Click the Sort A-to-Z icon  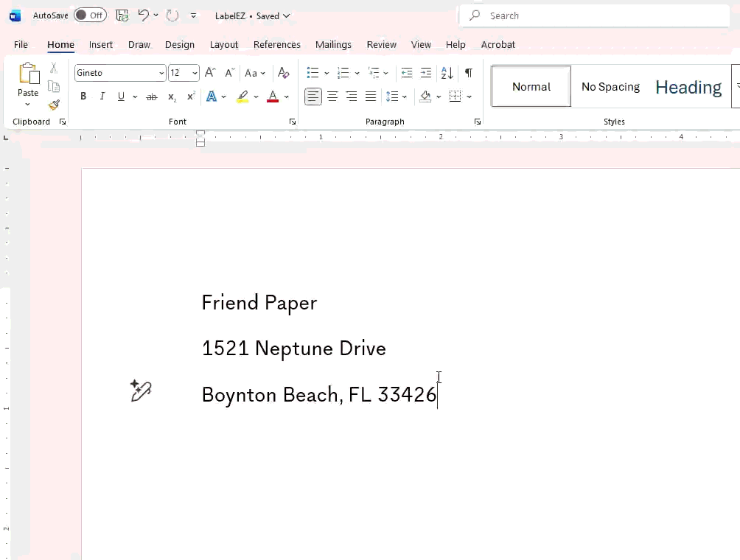[447, 73]
